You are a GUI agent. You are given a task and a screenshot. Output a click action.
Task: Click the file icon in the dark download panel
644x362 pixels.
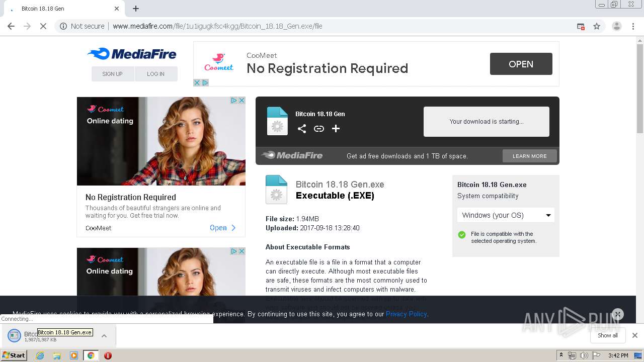tap(277, 121)
